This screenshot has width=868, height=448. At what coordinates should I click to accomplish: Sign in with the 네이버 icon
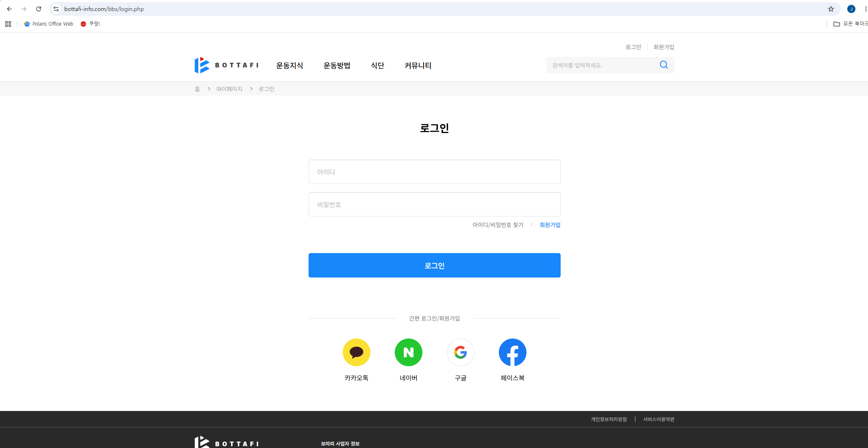click(x=409, y=352)
